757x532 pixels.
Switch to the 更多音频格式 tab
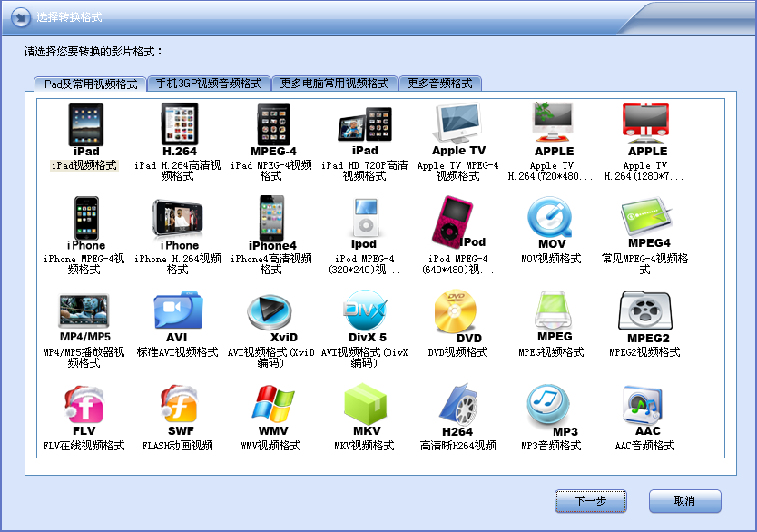click(440, 83)
